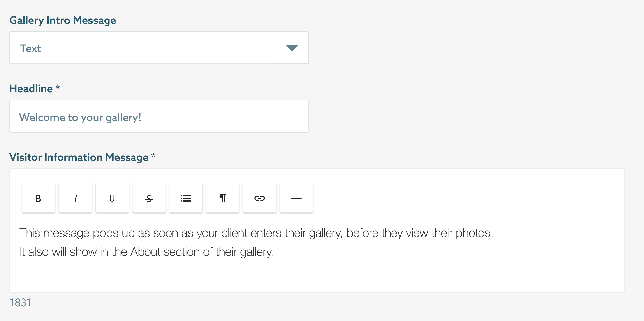Toggle Strikethrough text formatting

(149, 198)
